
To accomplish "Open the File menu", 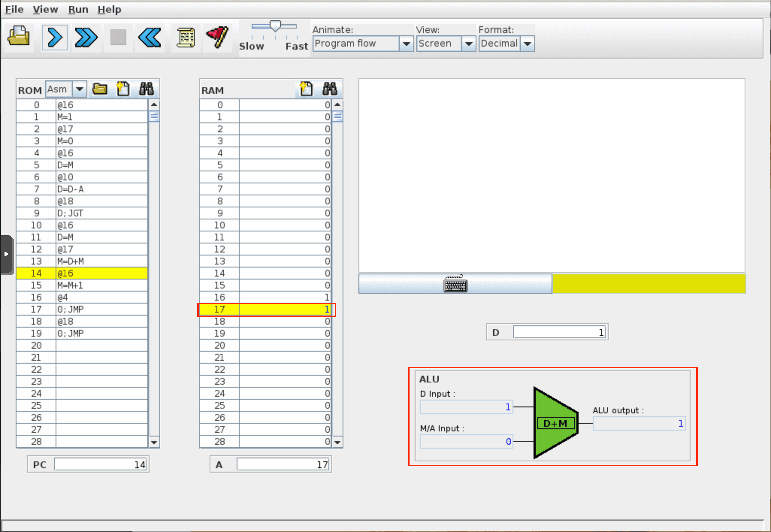I will coord(14,9).
